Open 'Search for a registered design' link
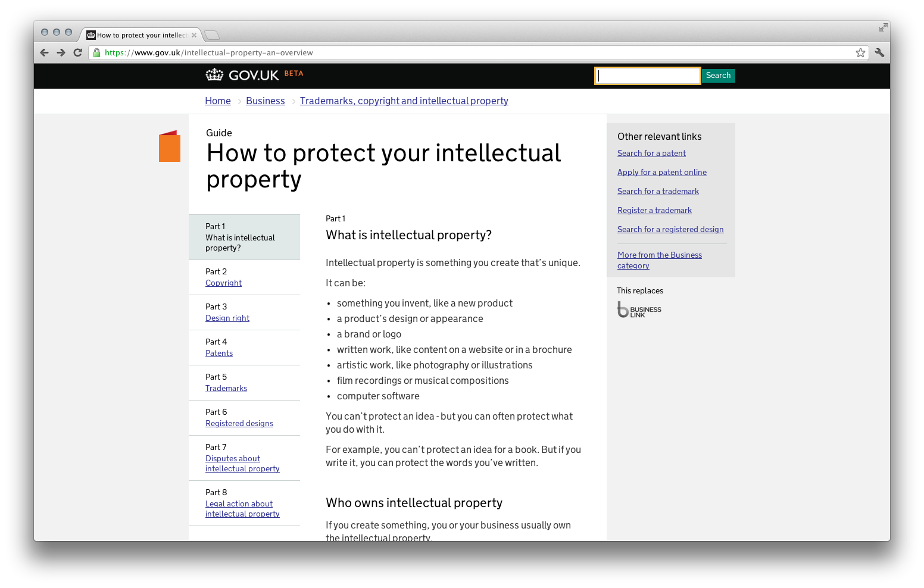Image resolution: width=924 pixels, height=588 pixels. pyautogui.click(x=670, y=230)
